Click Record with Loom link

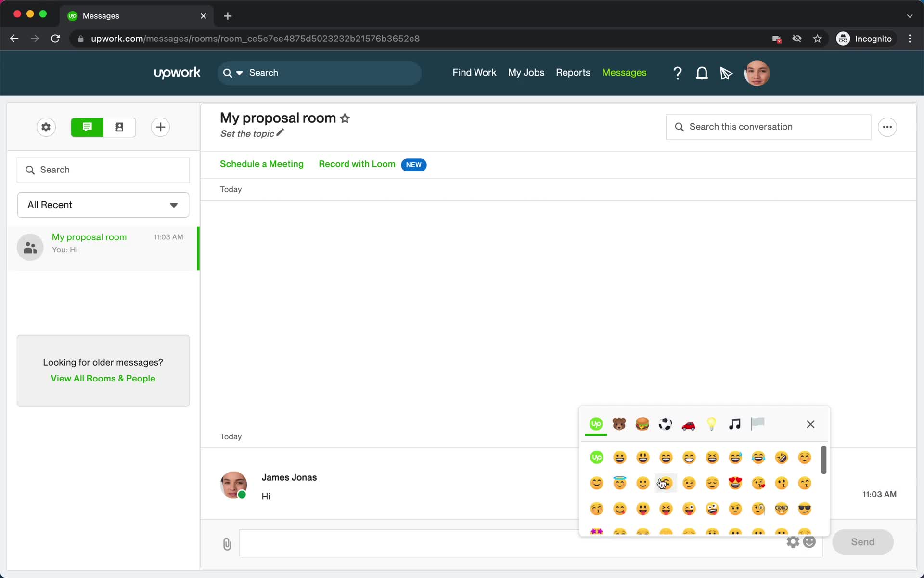[x=357, y=164]
